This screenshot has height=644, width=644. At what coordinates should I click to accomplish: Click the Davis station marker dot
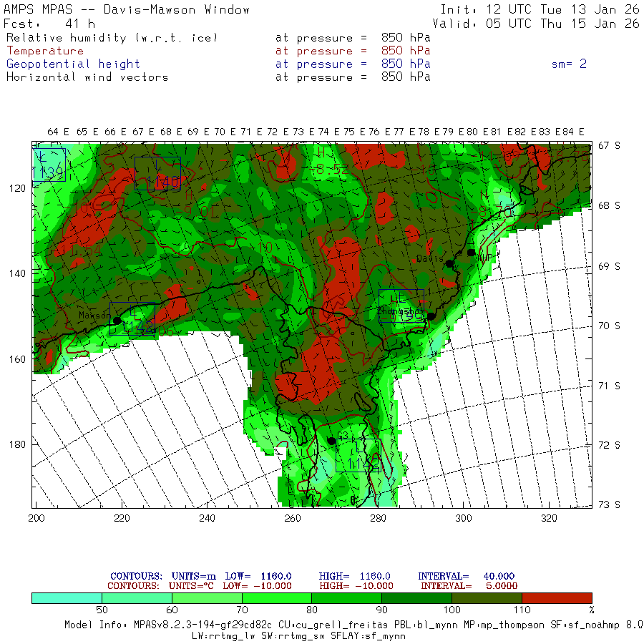tap(450, 263)
